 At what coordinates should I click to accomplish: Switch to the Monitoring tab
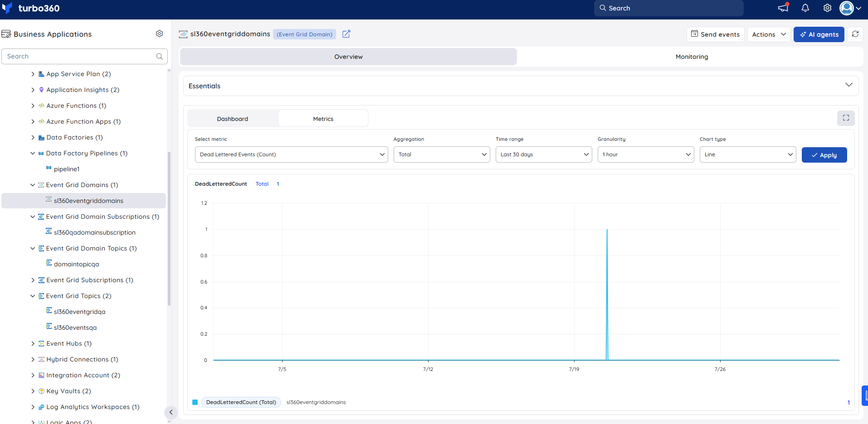(692, 57)
